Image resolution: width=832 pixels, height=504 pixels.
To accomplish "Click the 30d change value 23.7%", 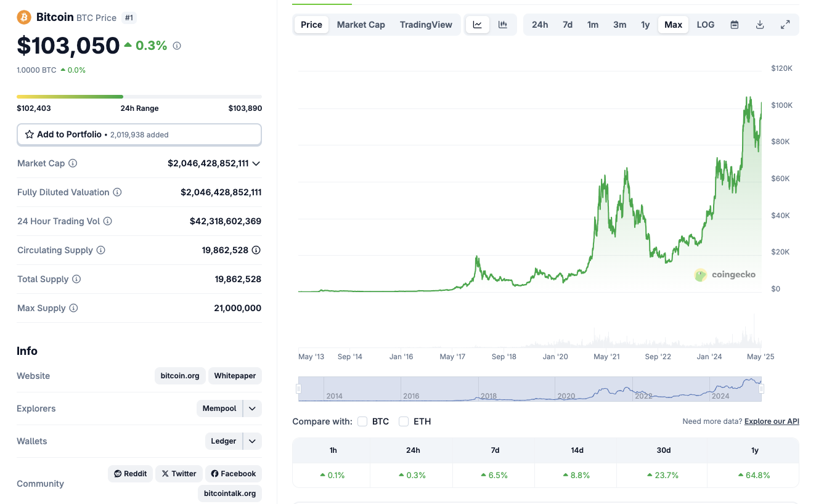I will pos(663,475).
